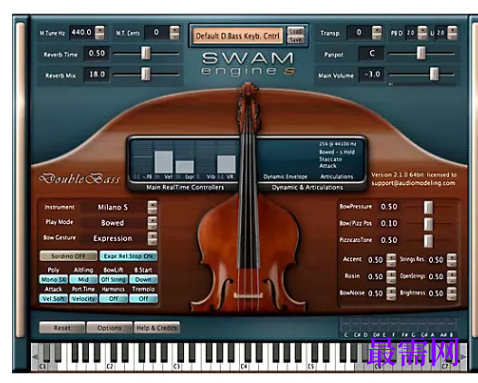Change Play Mode using Bowed stepper
478x383 pixels.
point(152,223)
